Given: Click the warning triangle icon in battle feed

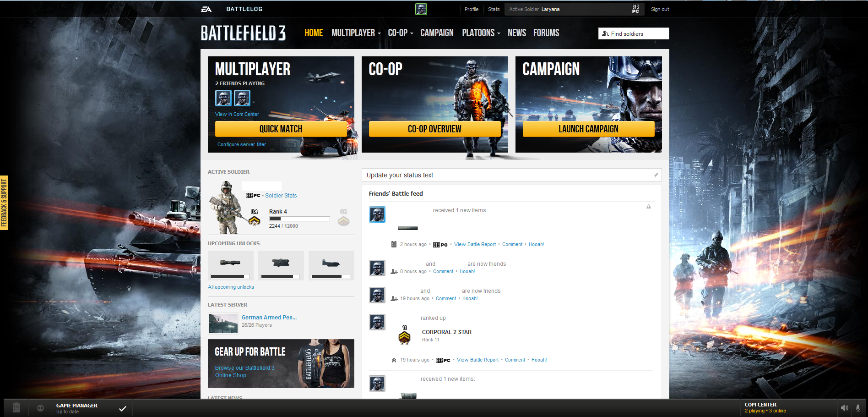Looking at the screenshot, I should (649, 207).
